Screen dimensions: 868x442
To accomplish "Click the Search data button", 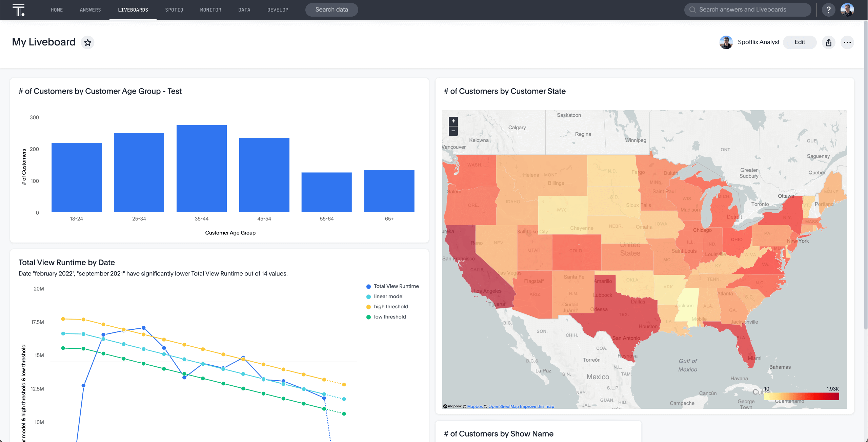I will (331, 9).
